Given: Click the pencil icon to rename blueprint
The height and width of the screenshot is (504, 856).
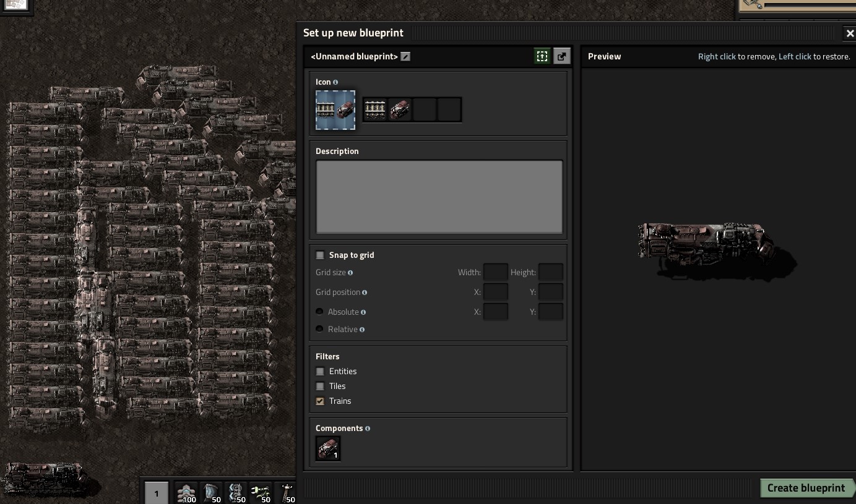Looking at the screenshot, I should pos(405,56).
